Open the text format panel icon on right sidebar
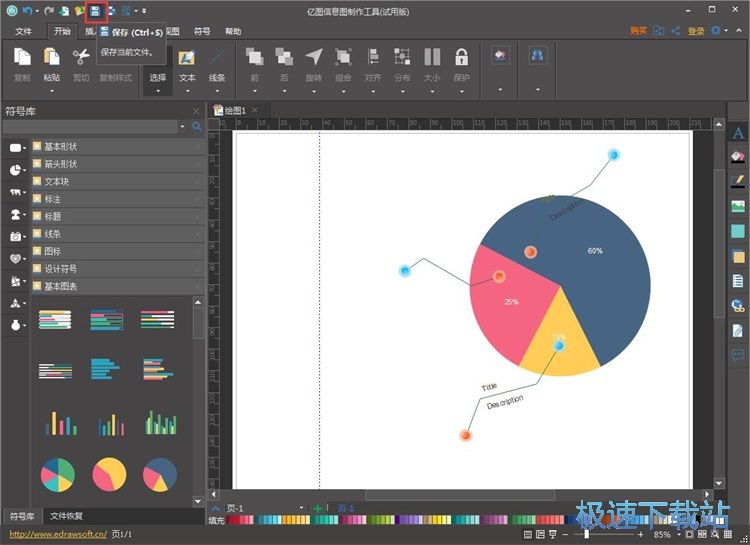The image size is (750, 545). 738,133
